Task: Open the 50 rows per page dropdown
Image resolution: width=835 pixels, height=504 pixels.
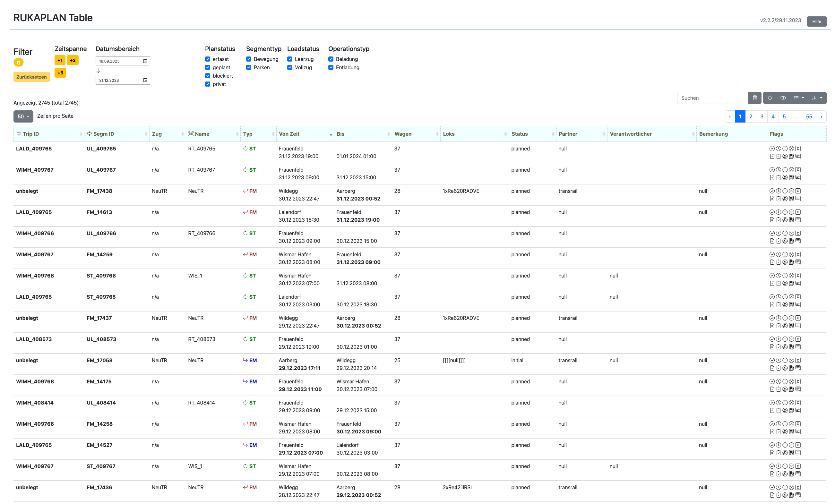Action: click(23, 116)
